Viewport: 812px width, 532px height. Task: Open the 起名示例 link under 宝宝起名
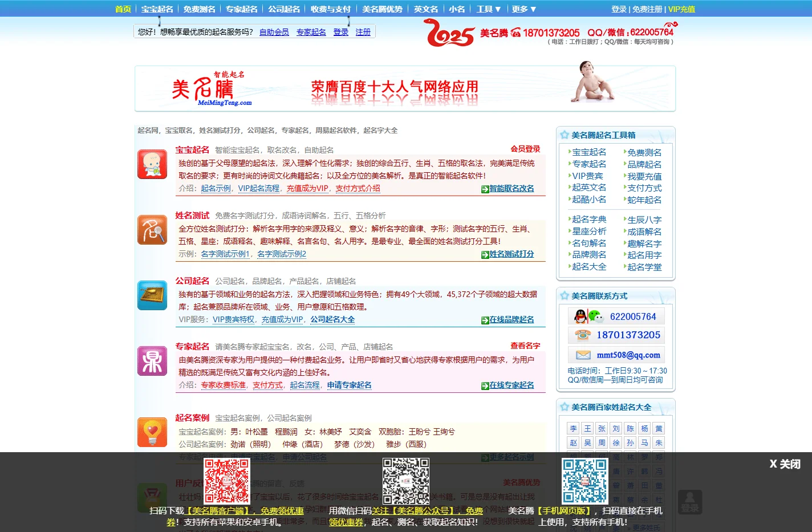216,188
